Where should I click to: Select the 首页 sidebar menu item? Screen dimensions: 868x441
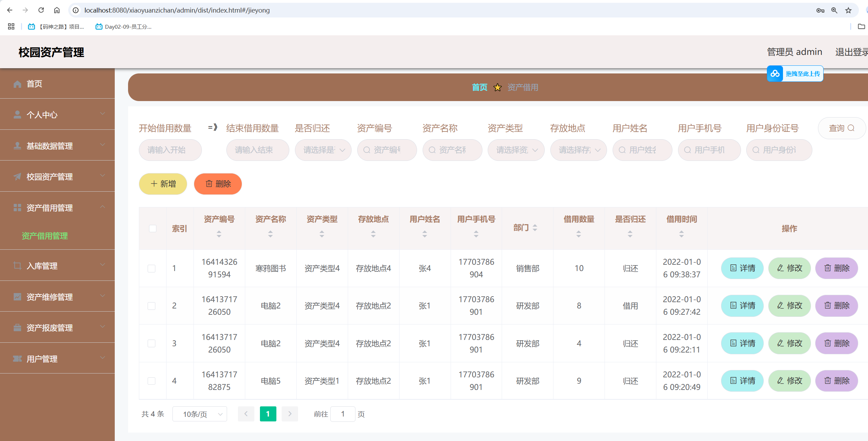click(x=57, y=84)
